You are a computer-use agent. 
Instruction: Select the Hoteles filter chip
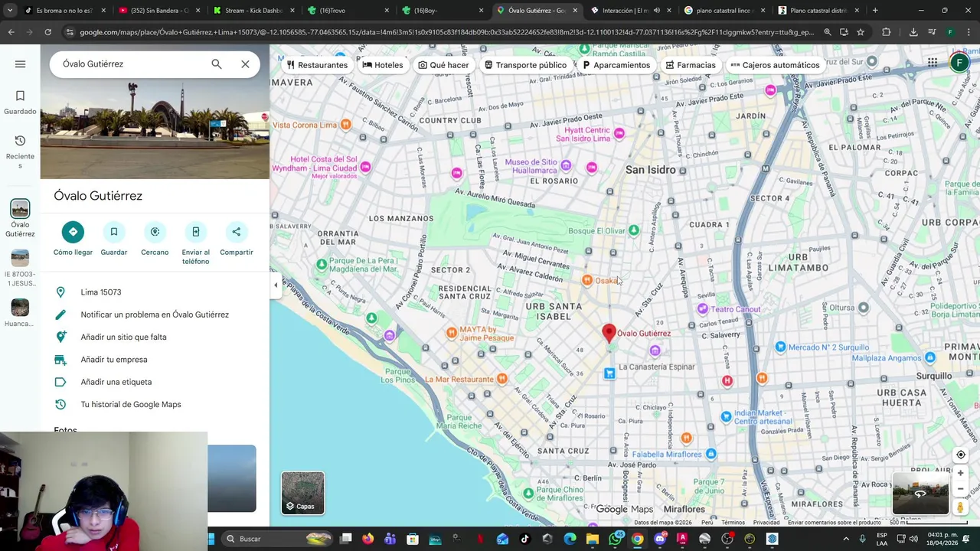(x=382, y=65)
